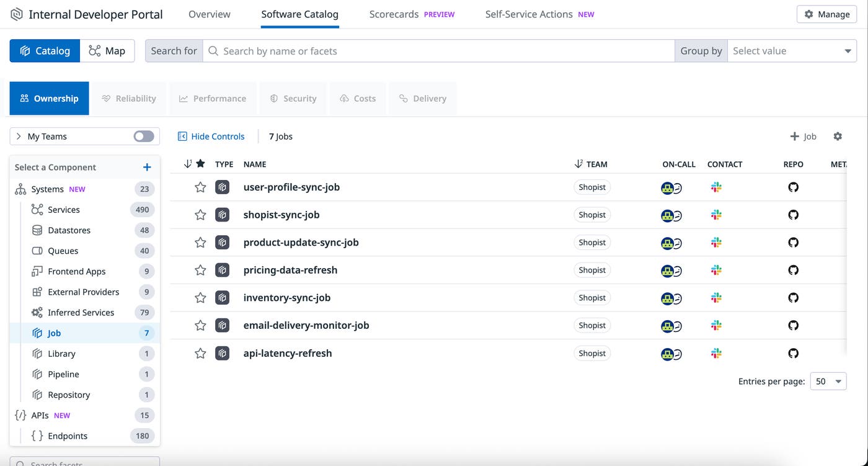Open the Slack contact for pricing-data-refresh
868x466 pixels.
pos(716,271)
